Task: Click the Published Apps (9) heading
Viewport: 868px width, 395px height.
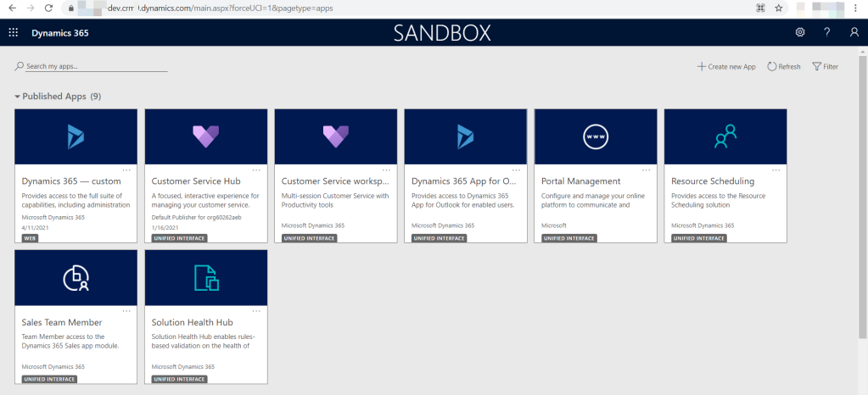Action: tap(61, 97)
